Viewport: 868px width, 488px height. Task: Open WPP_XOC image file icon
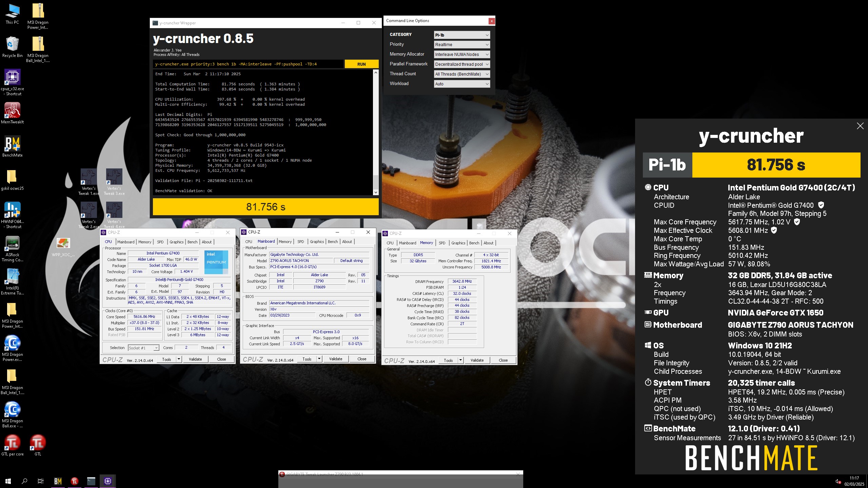click(x=63, y=247)
